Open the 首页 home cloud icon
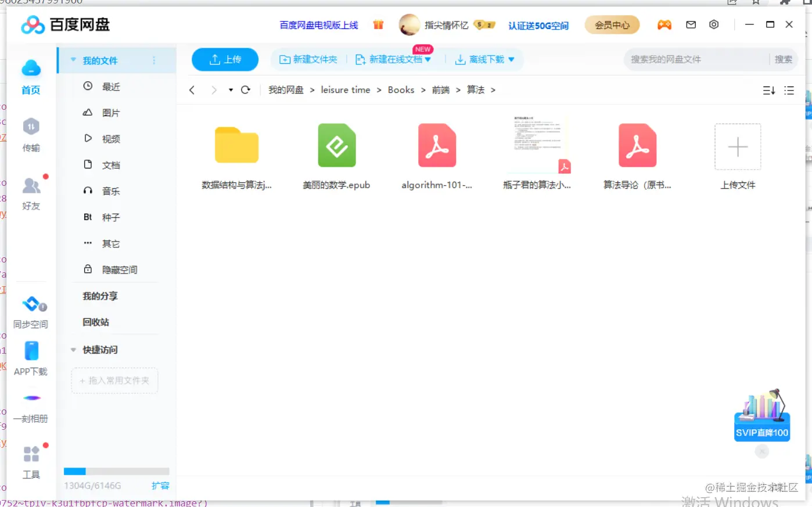The height and width of the screenshot is (507, 812). click(x=31, y=69)
